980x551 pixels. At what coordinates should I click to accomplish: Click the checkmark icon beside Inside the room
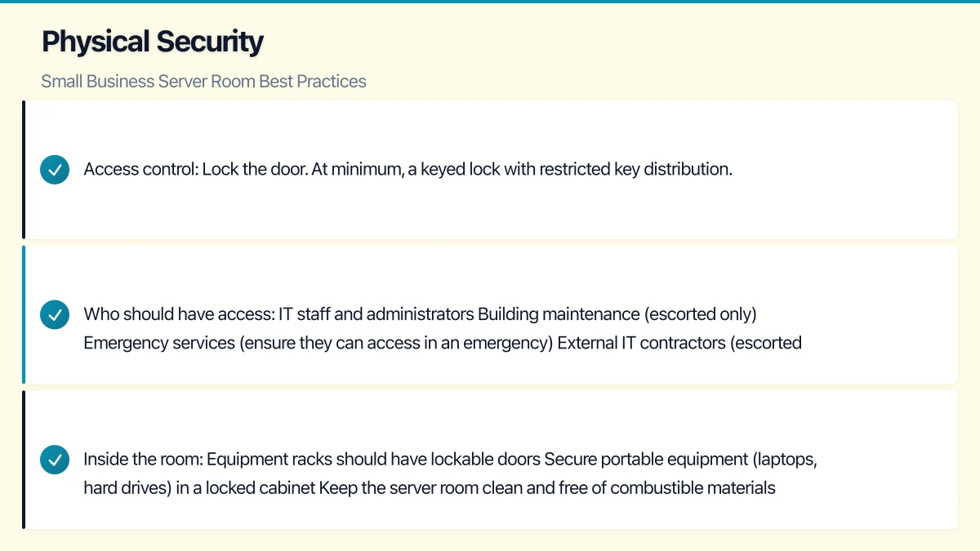55,460
